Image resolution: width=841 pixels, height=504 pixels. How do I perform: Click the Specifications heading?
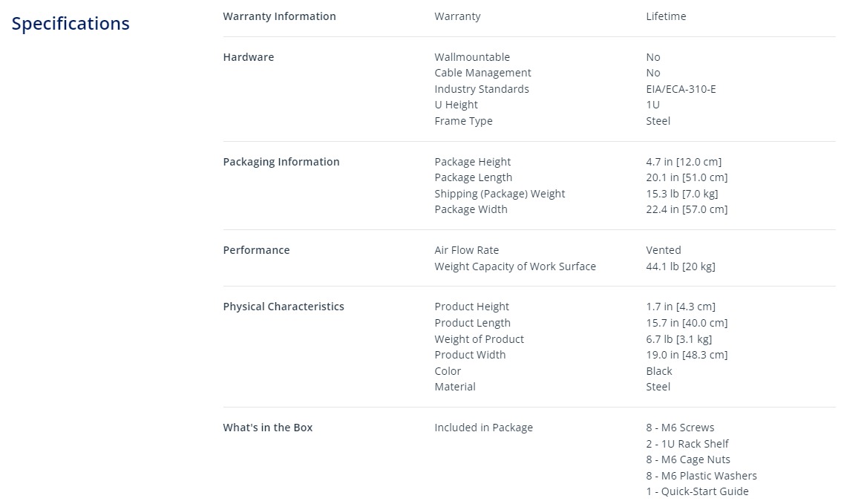point(71,24)
